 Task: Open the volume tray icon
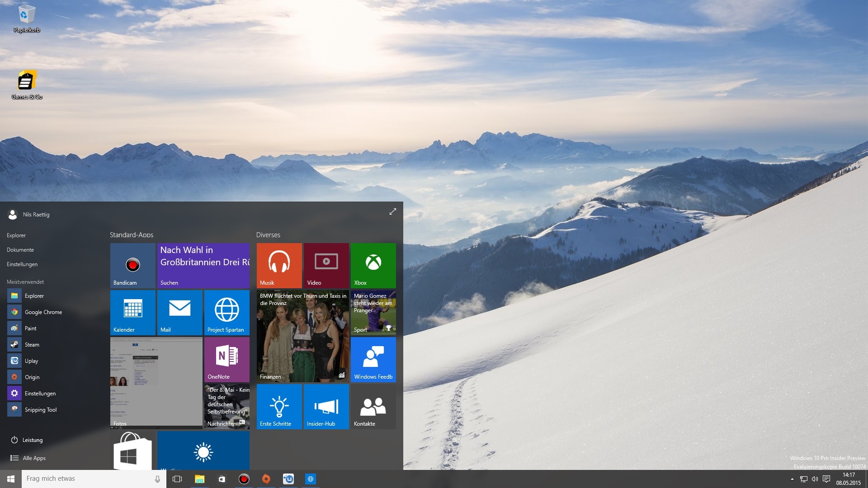(815, 479)
